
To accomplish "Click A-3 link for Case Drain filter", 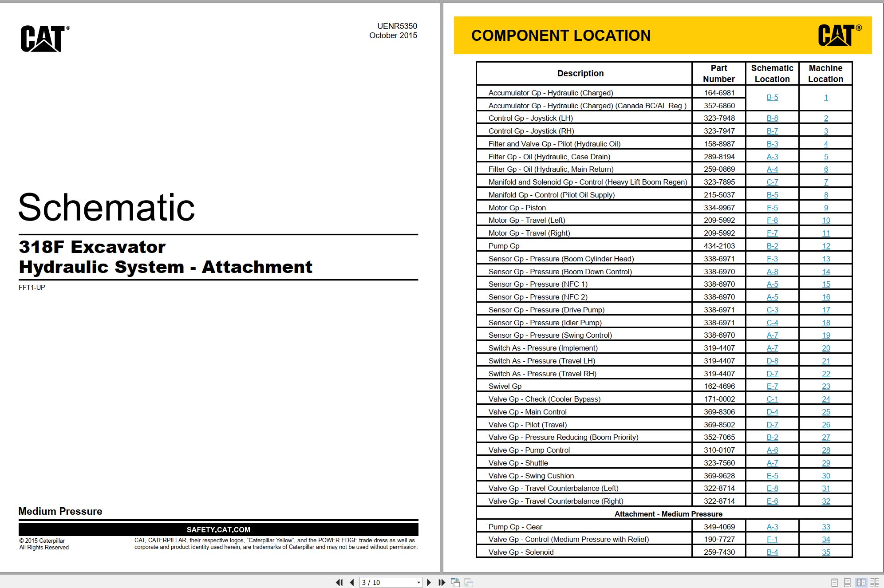I will 772,157.
